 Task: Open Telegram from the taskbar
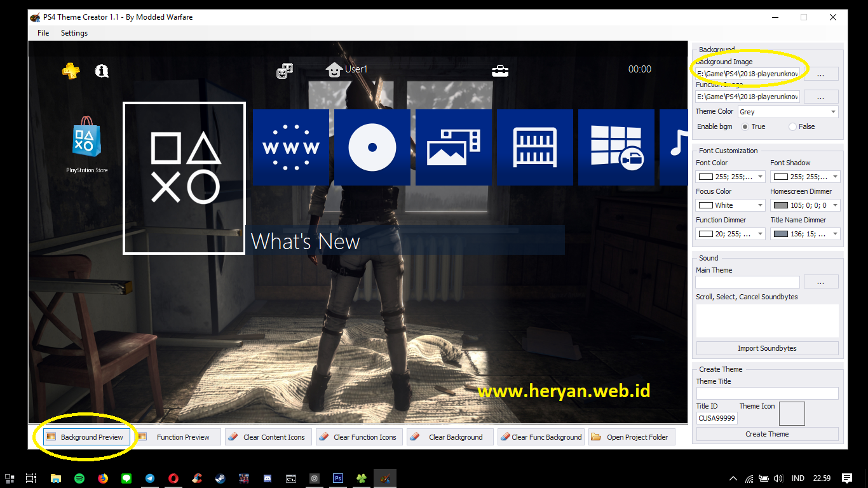pyautogui.click(x=150, y=478)
